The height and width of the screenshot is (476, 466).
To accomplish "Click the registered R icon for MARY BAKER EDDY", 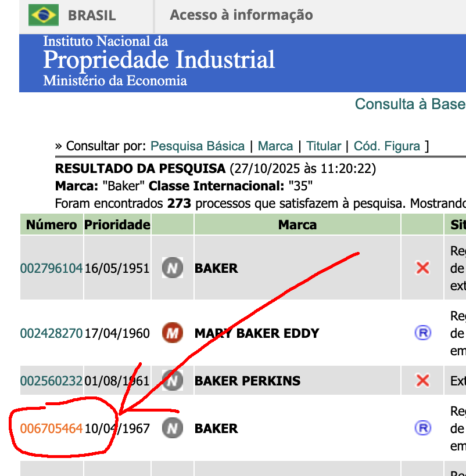I will click(423, 333).
